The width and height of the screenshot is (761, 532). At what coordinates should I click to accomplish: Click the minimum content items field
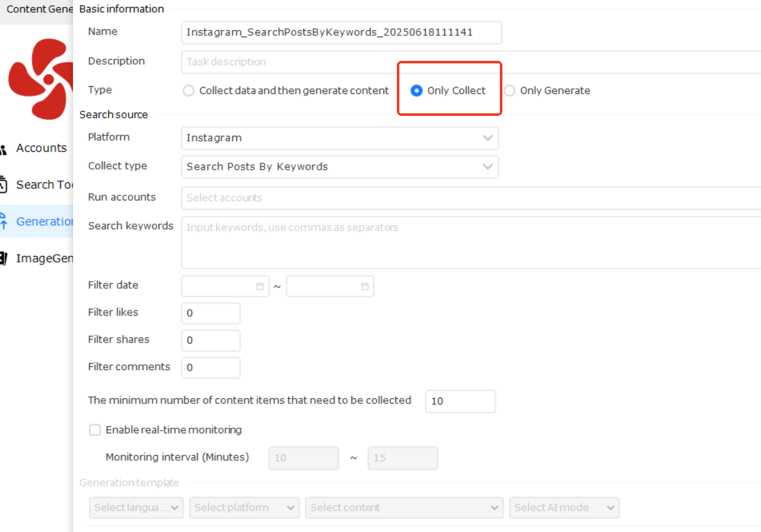[x=460, y=401]
